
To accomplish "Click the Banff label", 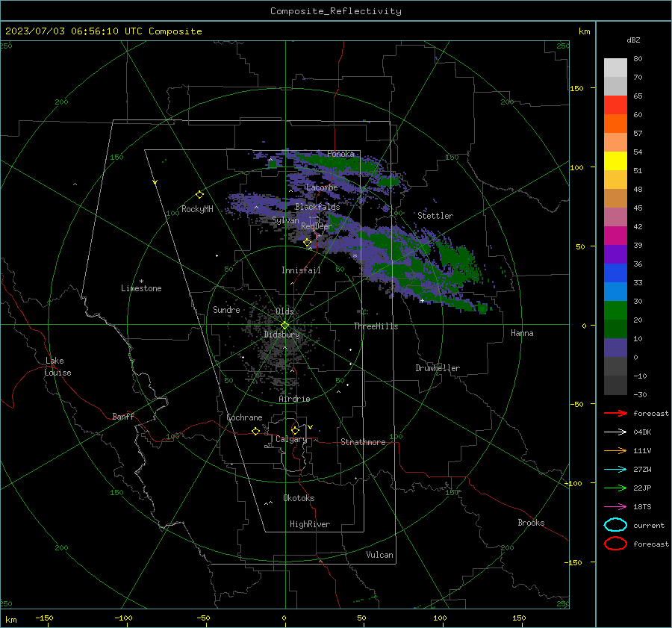I will point(123,416).
